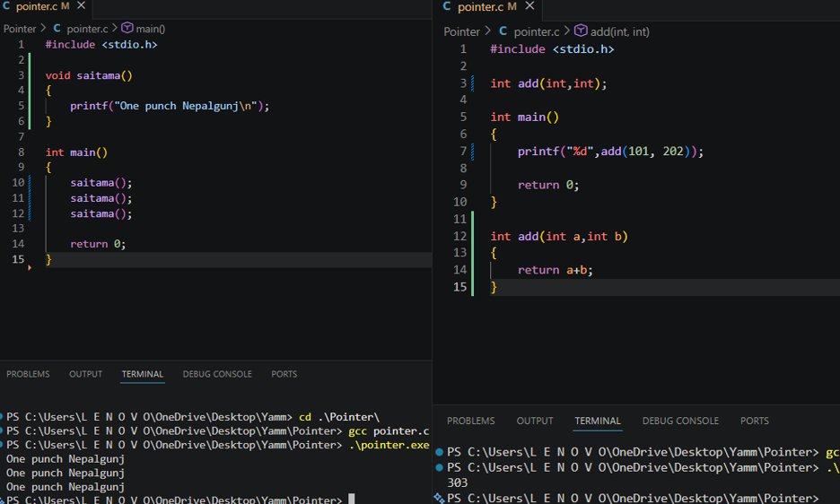Open Pointer folder breadcrumb in left editor
840x504 pixels.
(20, 29)
